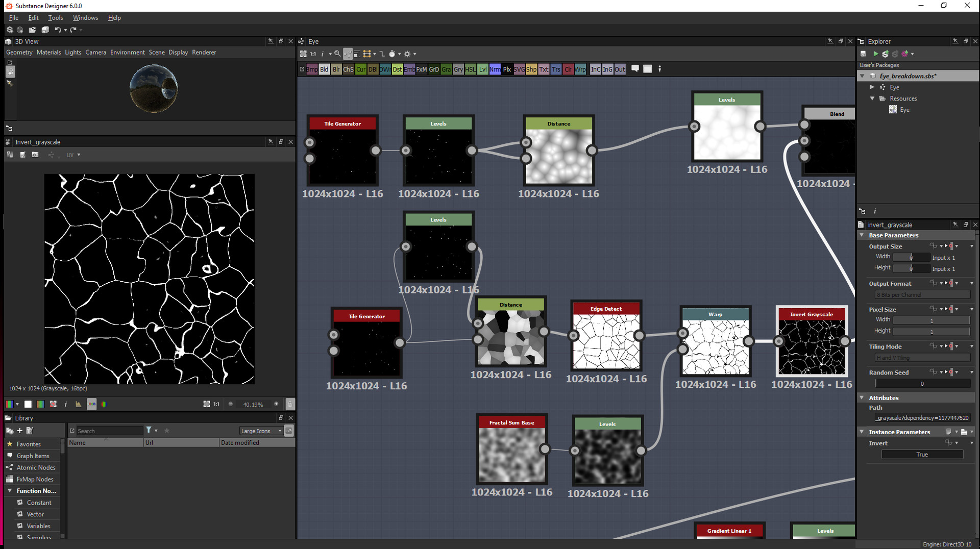Collapse the Base Parameters section

tap(862, 235)
